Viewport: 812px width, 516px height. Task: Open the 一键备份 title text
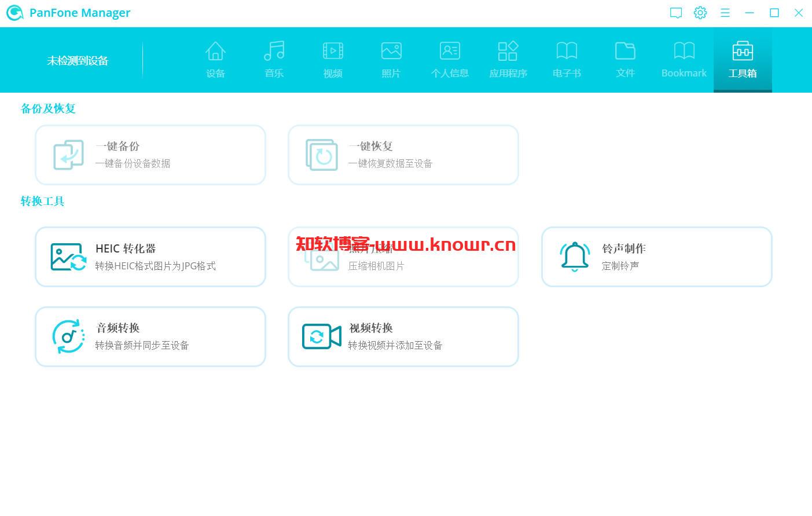(x=117, y=147)
